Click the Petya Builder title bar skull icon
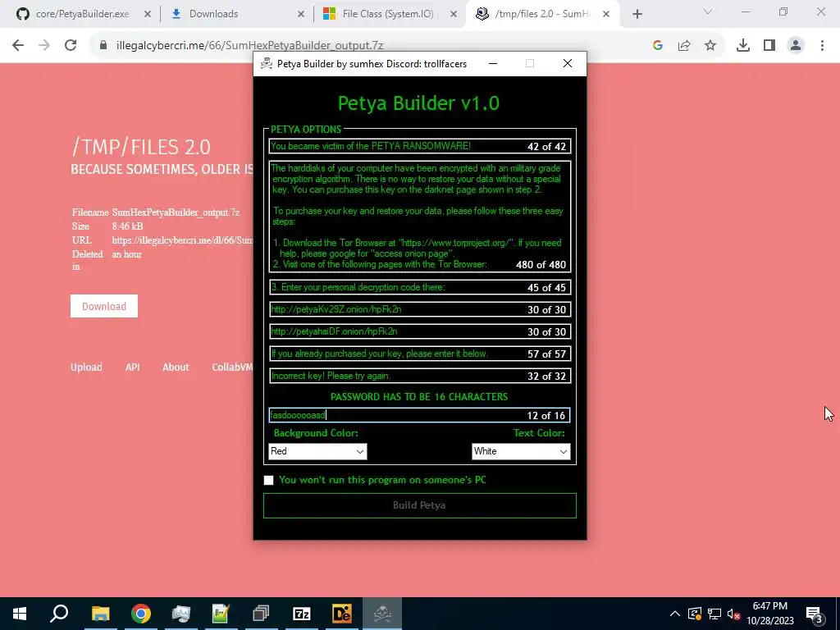The height and width of the screenshot is (630, 840). tap(267, 64)
